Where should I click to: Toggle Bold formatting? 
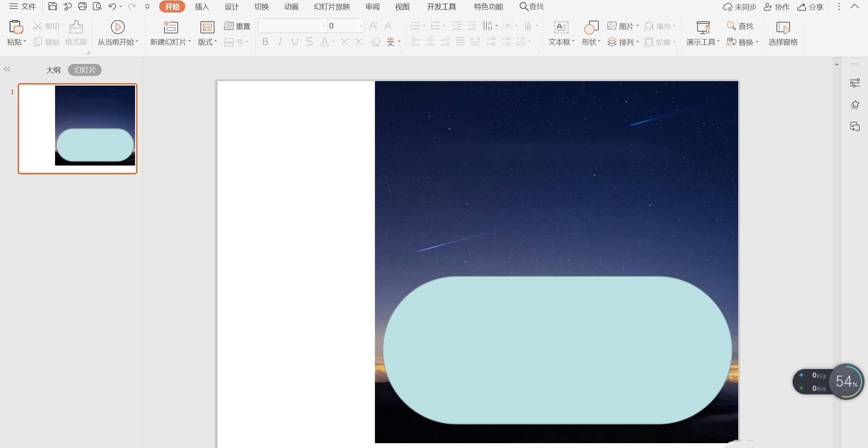[x=265, y=41]
